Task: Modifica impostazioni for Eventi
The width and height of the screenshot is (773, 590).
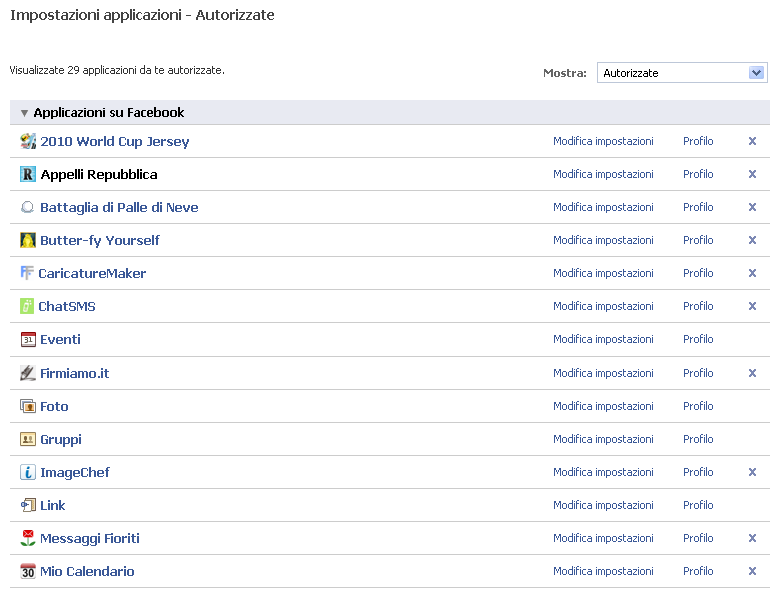Action: click(603, 340)
